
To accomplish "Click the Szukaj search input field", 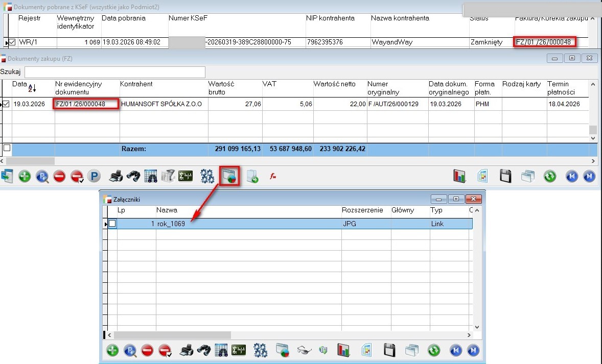I will (114, 72).
